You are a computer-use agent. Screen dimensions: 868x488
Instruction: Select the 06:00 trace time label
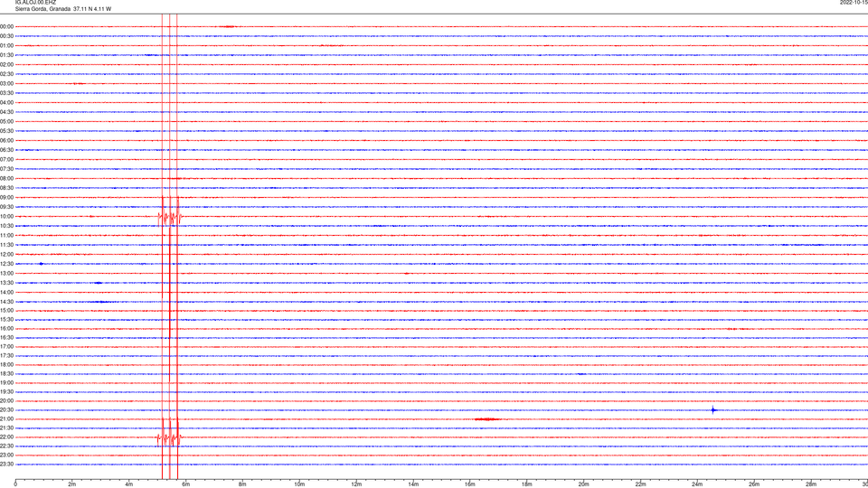tap(6, 141)
